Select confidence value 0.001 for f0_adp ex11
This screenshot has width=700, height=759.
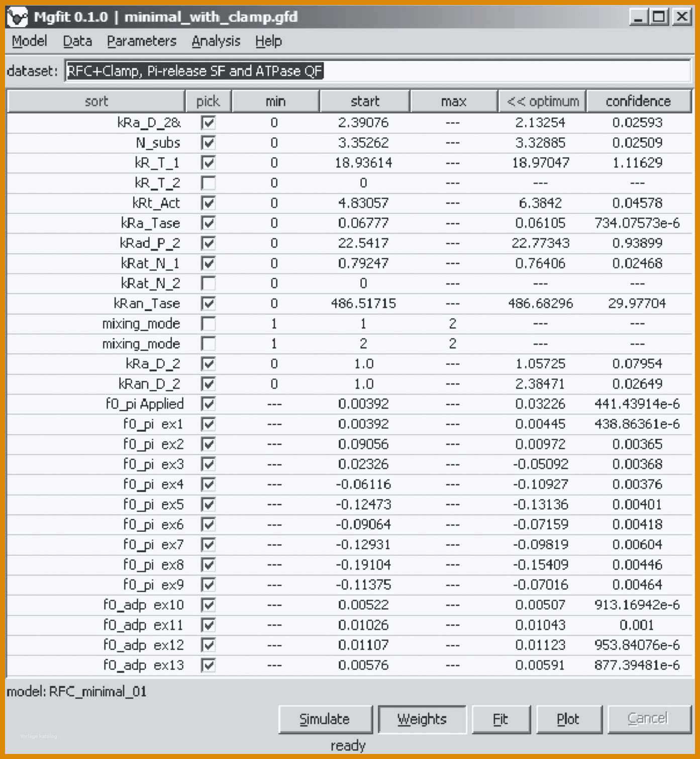[637, 625]
